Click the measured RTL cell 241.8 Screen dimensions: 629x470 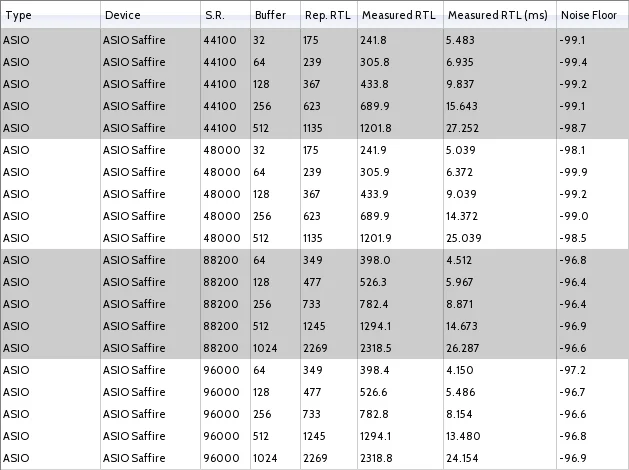tap(376, 40)
